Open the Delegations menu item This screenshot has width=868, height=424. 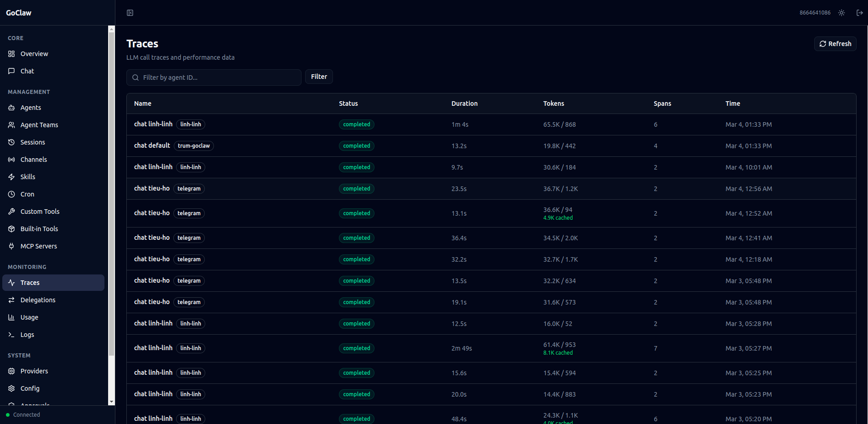point(38,300)
